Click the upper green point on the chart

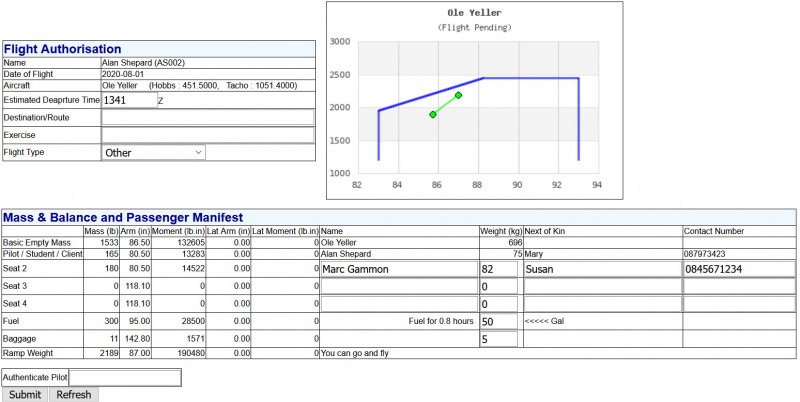coord(458,95)
